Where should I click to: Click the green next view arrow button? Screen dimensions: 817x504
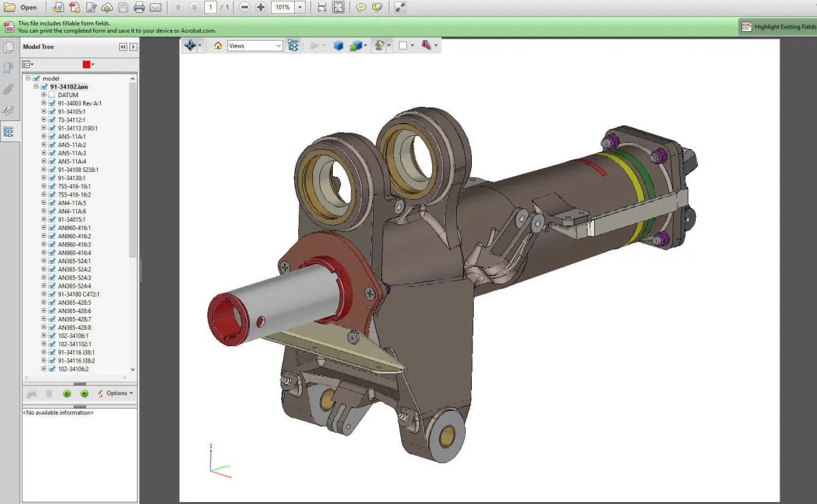coord(84,393)
